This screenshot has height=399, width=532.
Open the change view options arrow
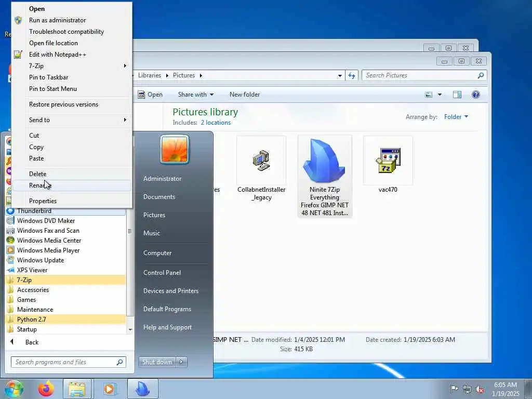[440, 95]
